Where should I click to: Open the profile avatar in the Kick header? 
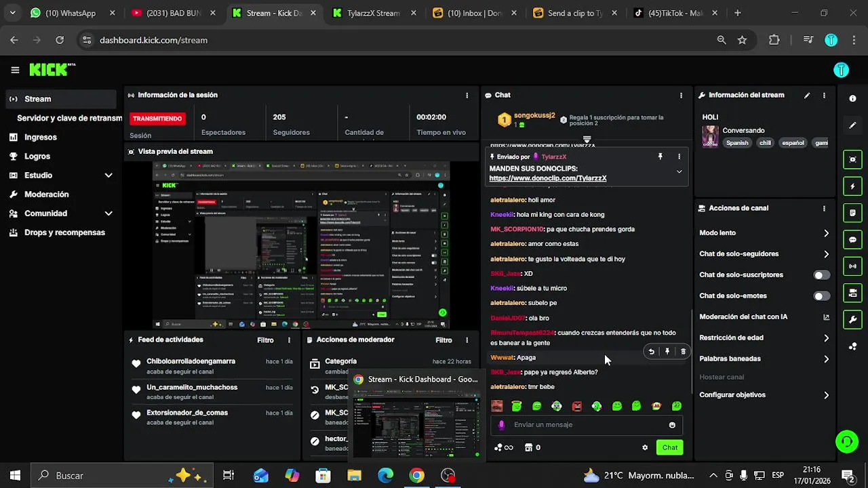coord(841,70)
